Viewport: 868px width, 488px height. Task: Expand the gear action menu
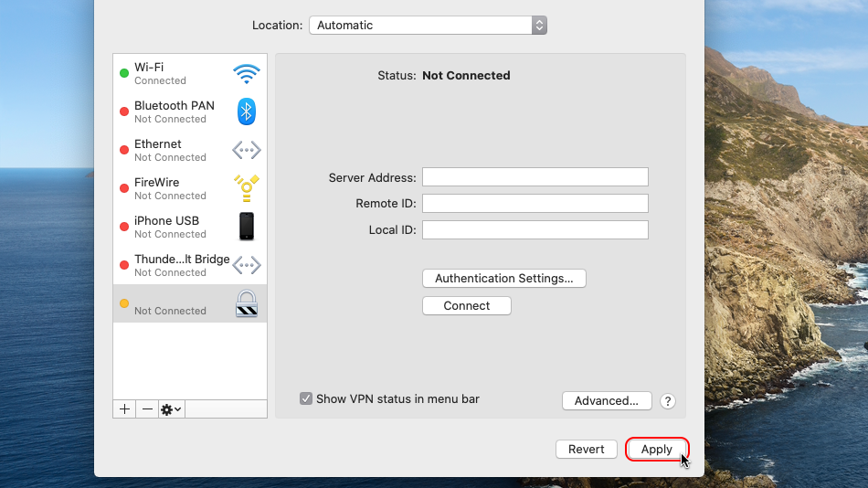(171, 409)
